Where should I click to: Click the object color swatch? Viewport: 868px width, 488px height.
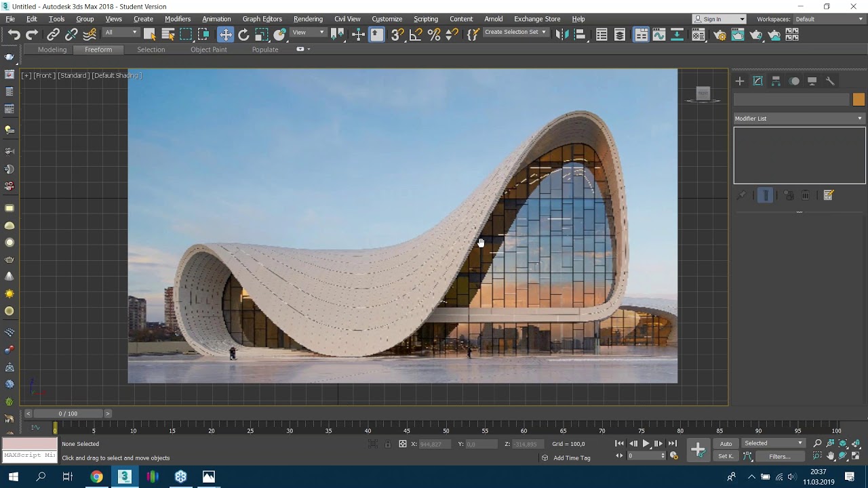click(x=859, y=100)
